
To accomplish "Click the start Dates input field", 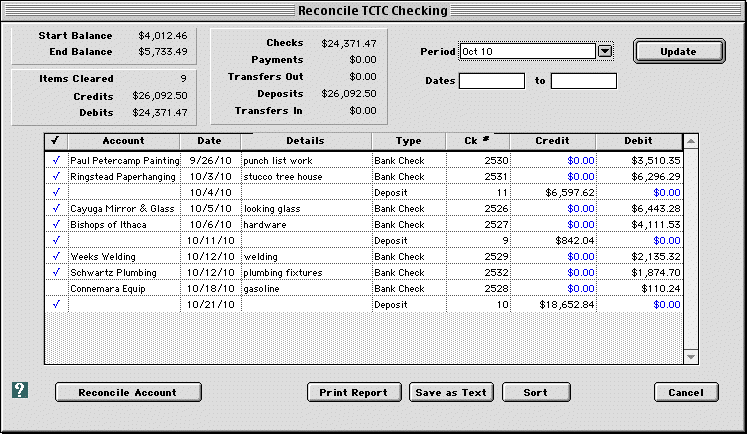I will (x=492, y=81).
